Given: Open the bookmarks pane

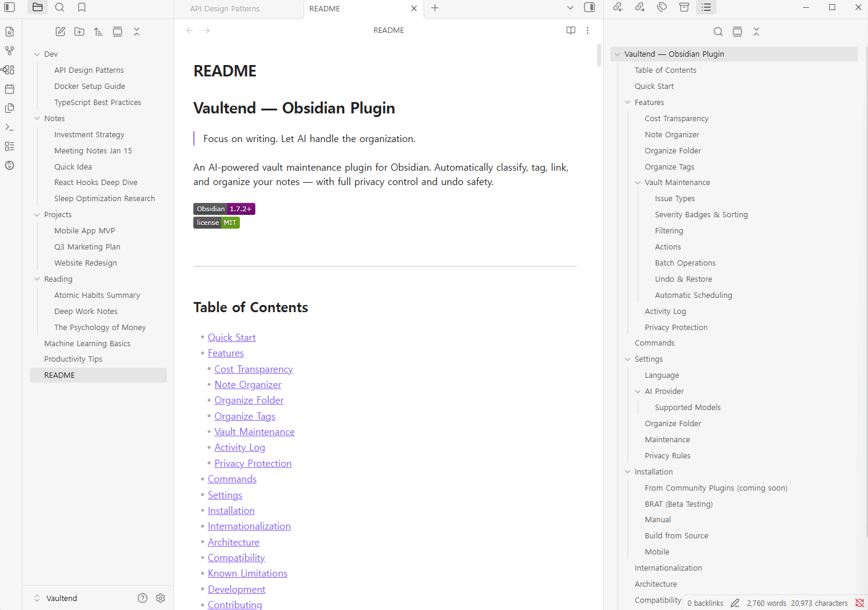Looking at the screenshot, I should click(82, 7).
